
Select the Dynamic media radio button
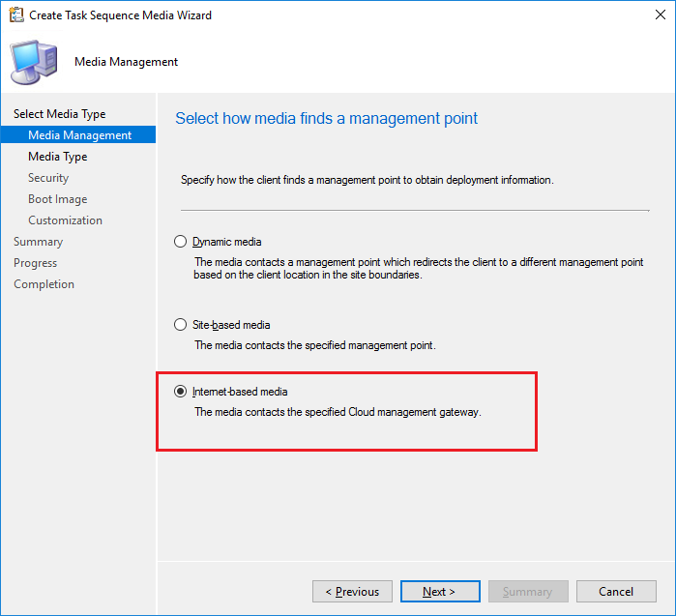tap(180, 242)
